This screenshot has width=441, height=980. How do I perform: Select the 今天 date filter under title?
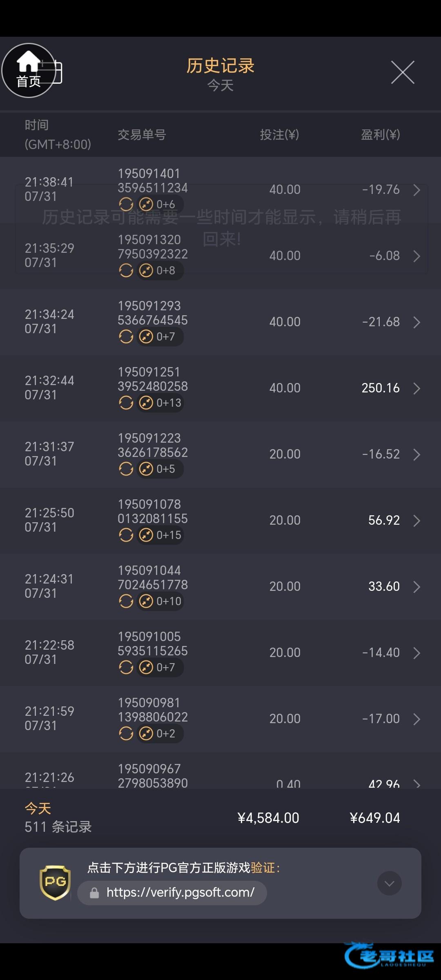[220, 86]
